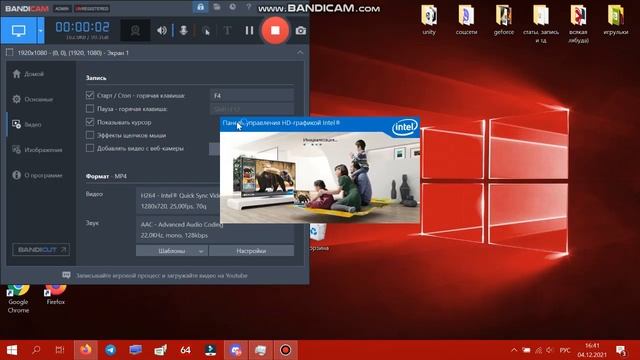Open the 64 app on the taskbar

[186, 350]
